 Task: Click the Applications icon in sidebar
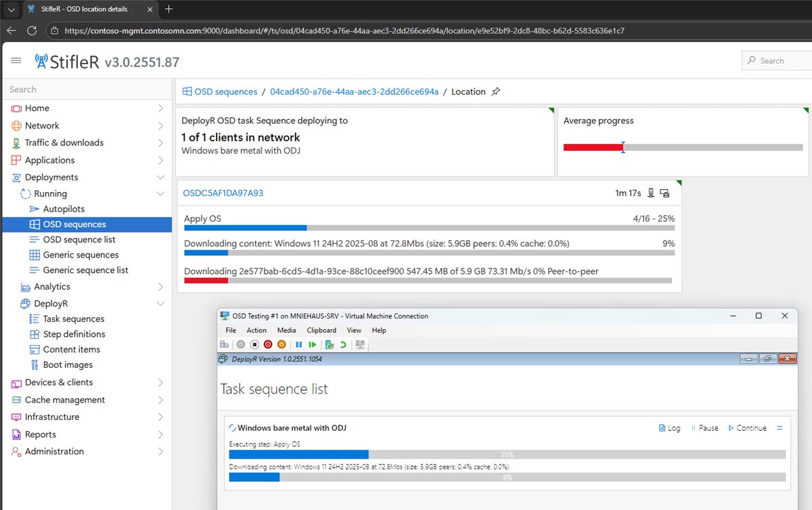tap(16, 160)
